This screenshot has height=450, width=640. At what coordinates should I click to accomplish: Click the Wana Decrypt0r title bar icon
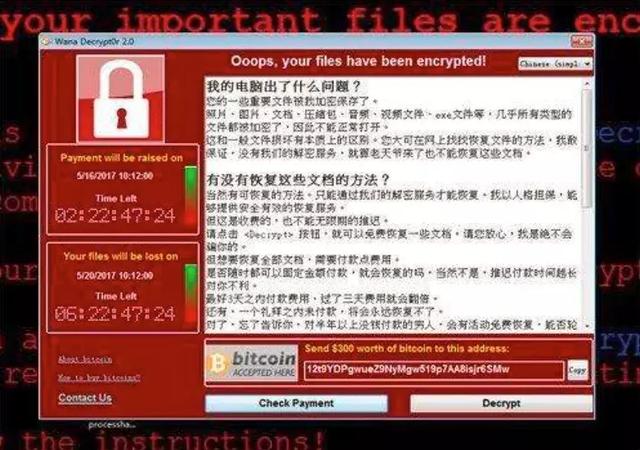46,42
